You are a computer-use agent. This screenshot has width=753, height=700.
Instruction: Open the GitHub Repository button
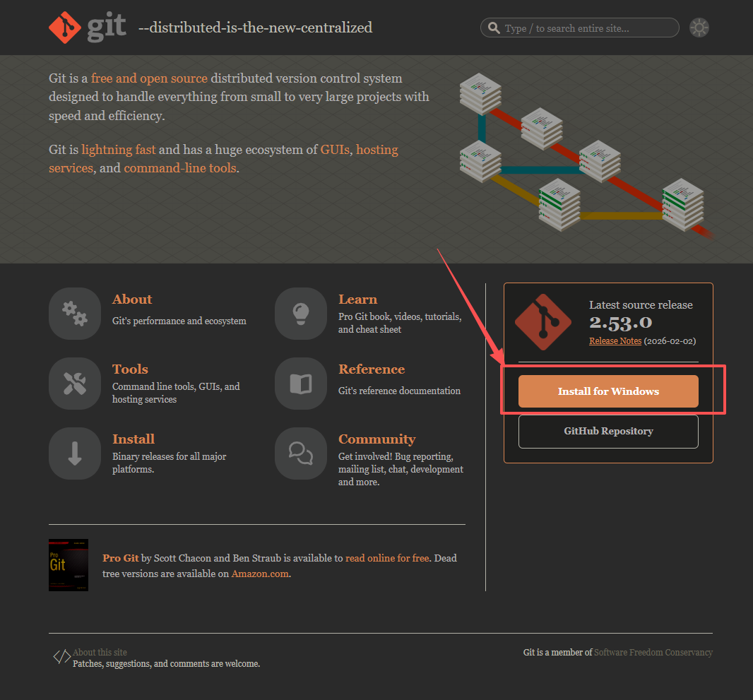coord(608,431)
